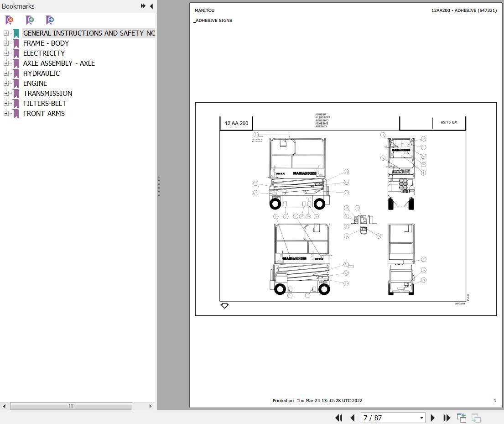Click the bookmark icon beside FRONT ARMS

pyautogui.click(x=16, y=114)
